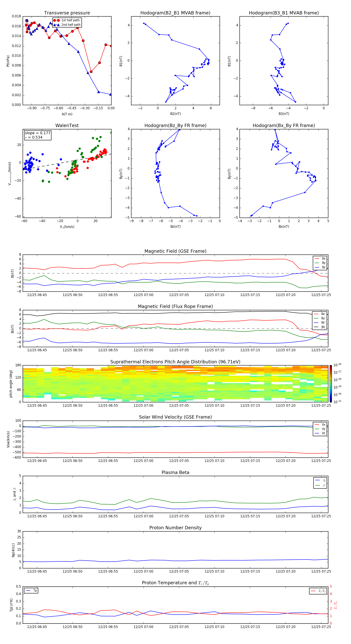Click the 'Hodogram(Bx_By FR frame)' title
This screenshot has height=644, width=351.
click(284, 125)
